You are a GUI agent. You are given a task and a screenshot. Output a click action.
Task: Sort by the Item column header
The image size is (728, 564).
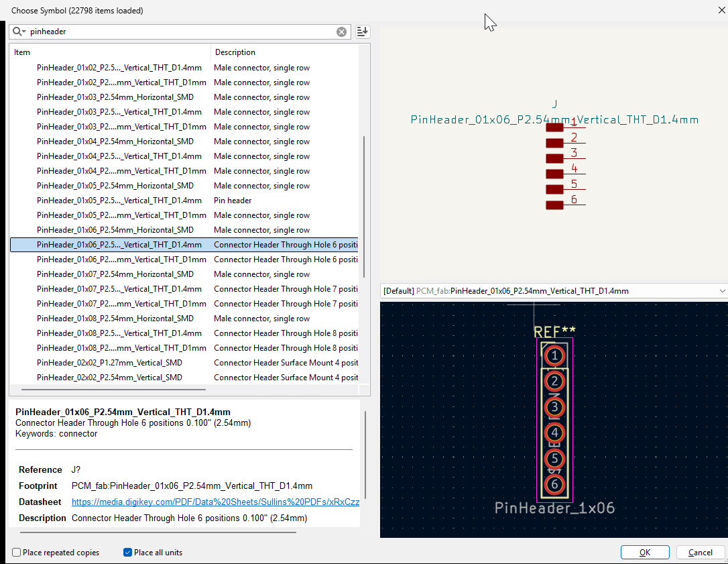coord(110,52)
